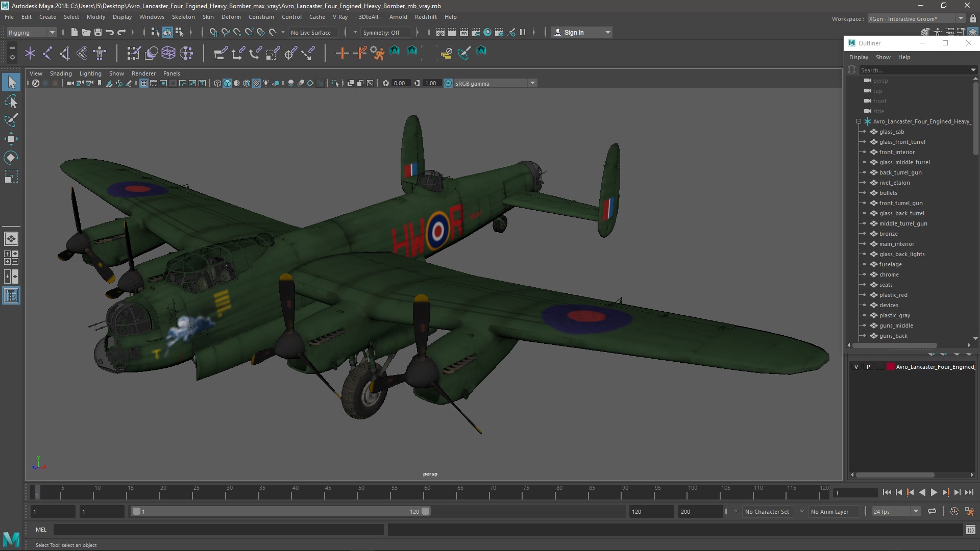Go to the start of playback range

[887, 492]
